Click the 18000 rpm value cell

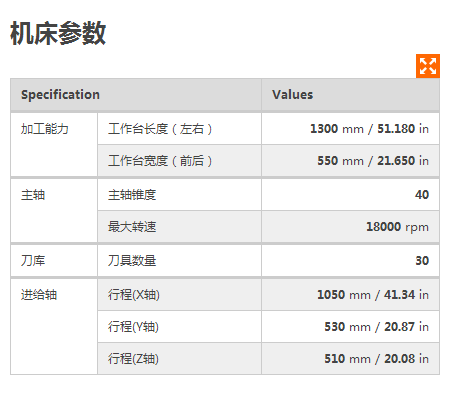click(350, 227)
